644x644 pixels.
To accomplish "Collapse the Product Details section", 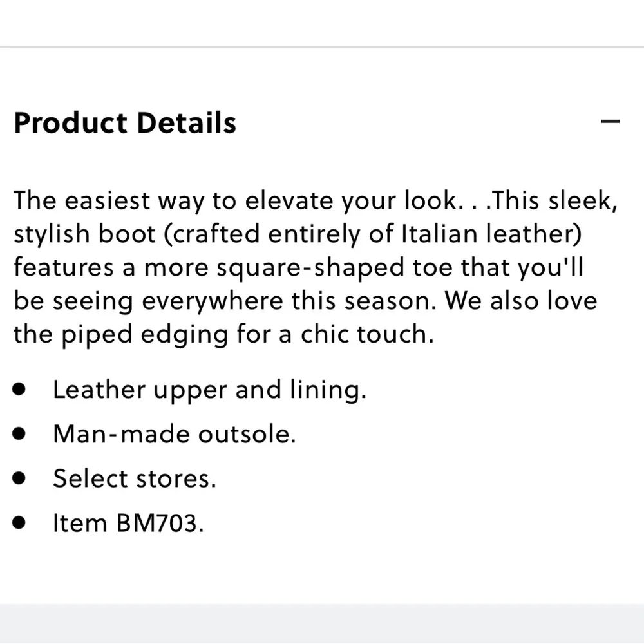I will coord(609,121).
